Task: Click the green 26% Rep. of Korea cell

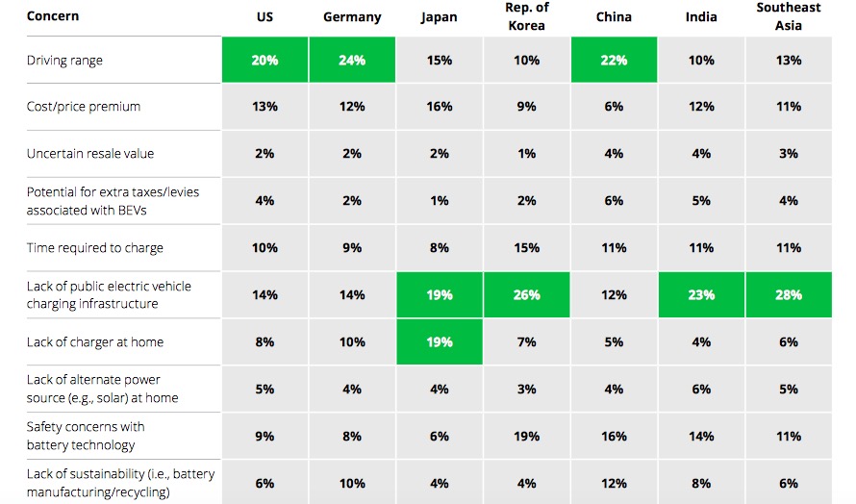Action: 526,295
